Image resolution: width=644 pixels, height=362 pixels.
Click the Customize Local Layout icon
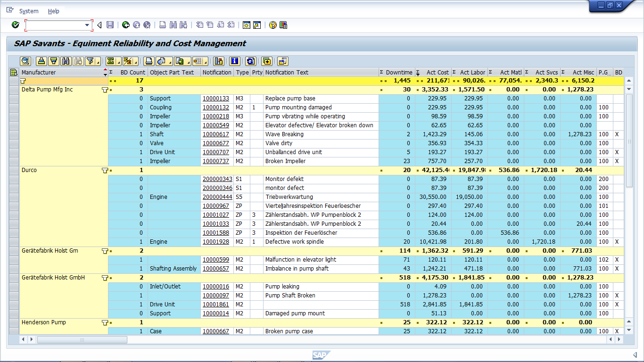(283, 25)
